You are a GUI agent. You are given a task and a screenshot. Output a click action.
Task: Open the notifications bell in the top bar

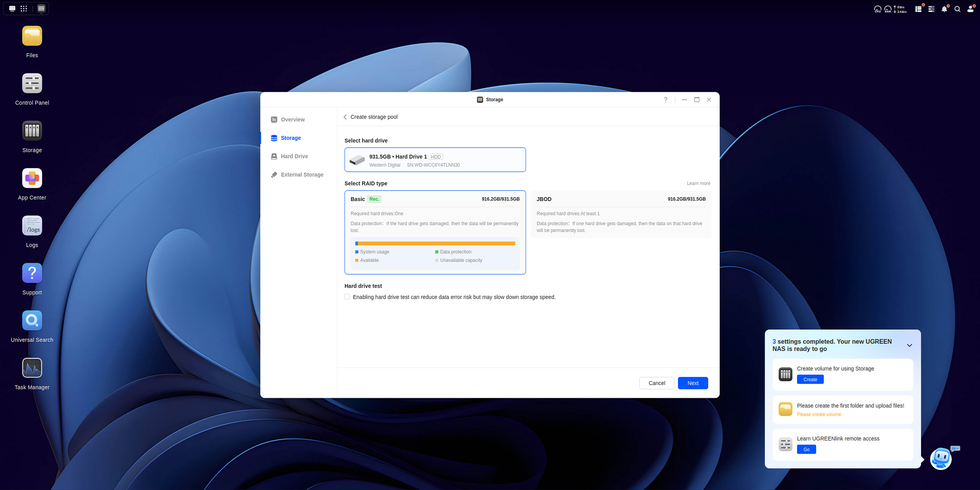point(944,8)
